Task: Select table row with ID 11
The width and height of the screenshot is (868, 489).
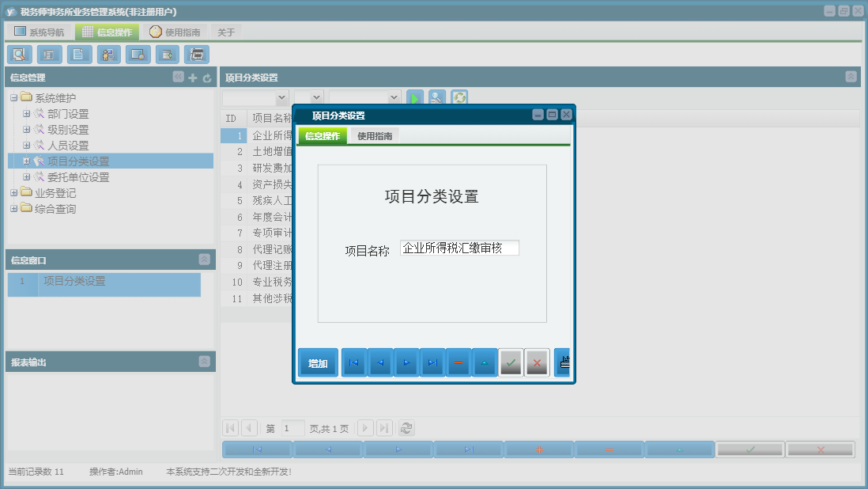Action: 256,298
